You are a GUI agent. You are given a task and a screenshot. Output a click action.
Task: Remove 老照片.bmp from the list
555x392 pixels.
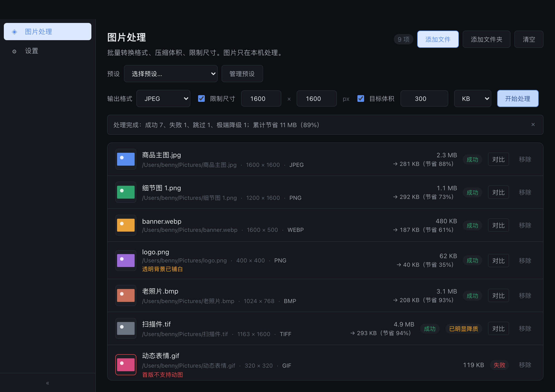pyautogui.click(x=525, y=296)
